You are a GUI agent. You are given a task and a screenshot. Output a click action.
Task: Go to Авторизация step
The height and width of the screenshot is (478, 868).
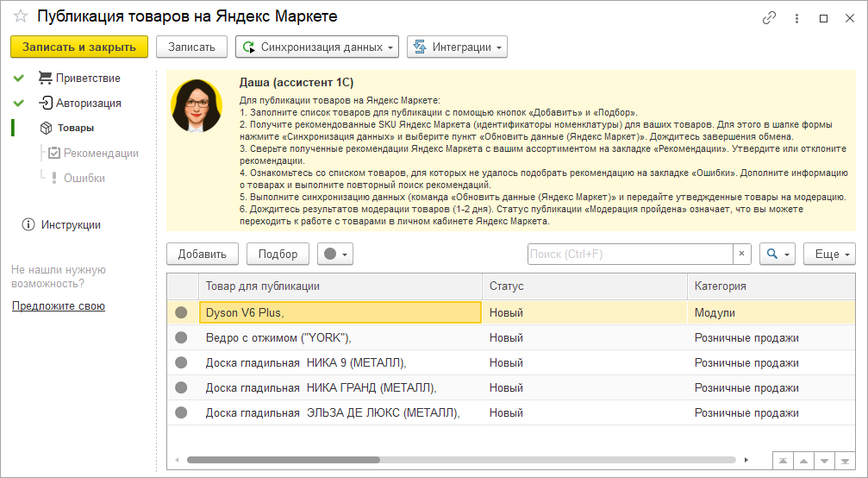[89, 103]
